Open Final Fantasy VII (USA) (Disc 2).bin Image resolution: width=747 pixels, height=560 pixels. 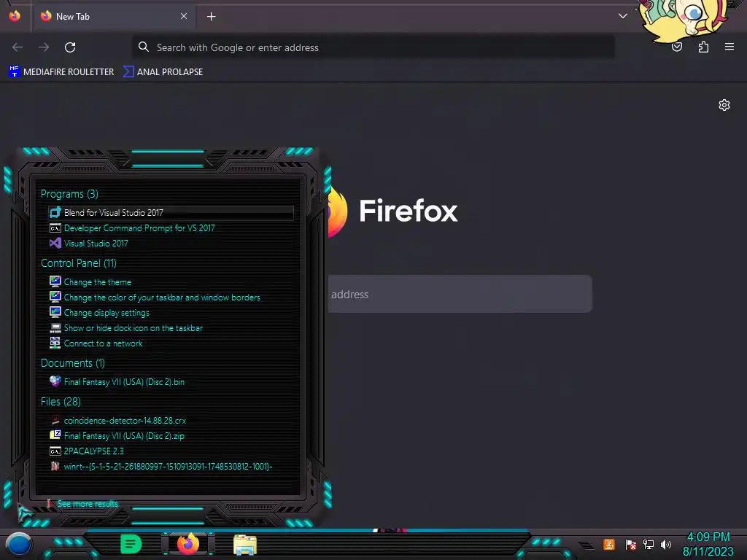124,382
